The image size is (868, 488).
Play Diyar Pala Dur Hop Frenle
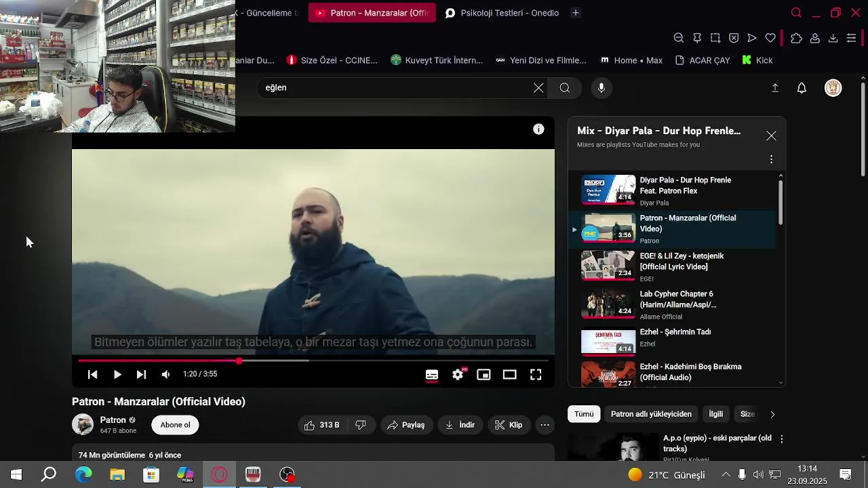click(672, 190)
